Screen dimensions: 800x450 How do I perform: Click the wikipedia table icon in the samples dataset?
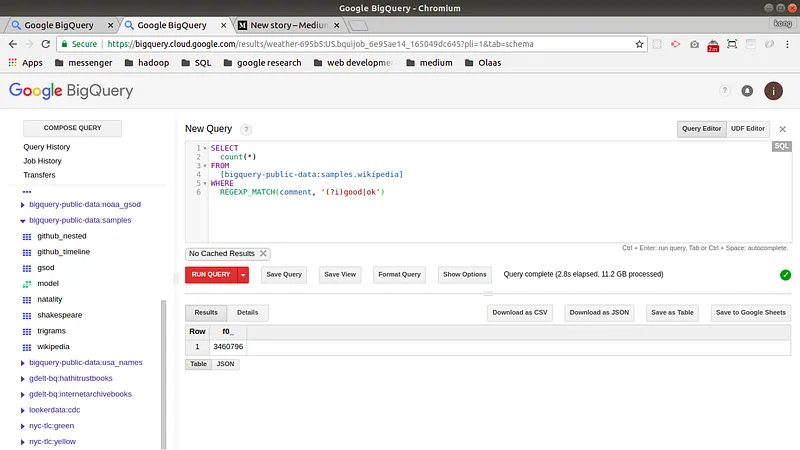tap(27, 347)
